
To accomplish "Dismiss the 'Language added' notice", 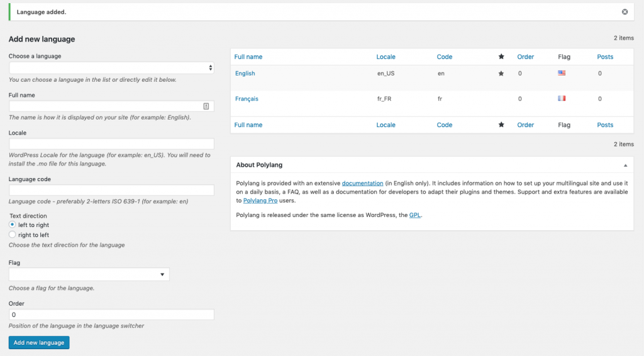I will tap(625, 12).
